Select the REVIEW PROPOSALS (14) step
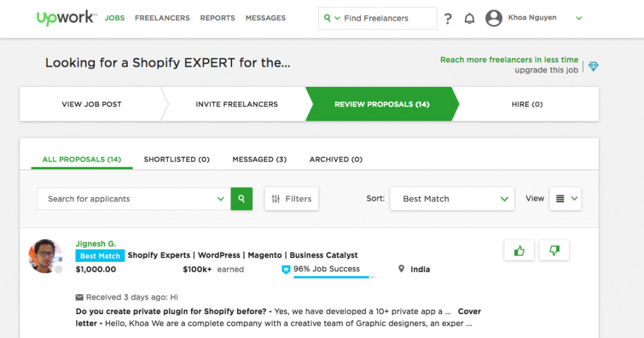This screenshot has height=338, width=644. pos(382,104)
